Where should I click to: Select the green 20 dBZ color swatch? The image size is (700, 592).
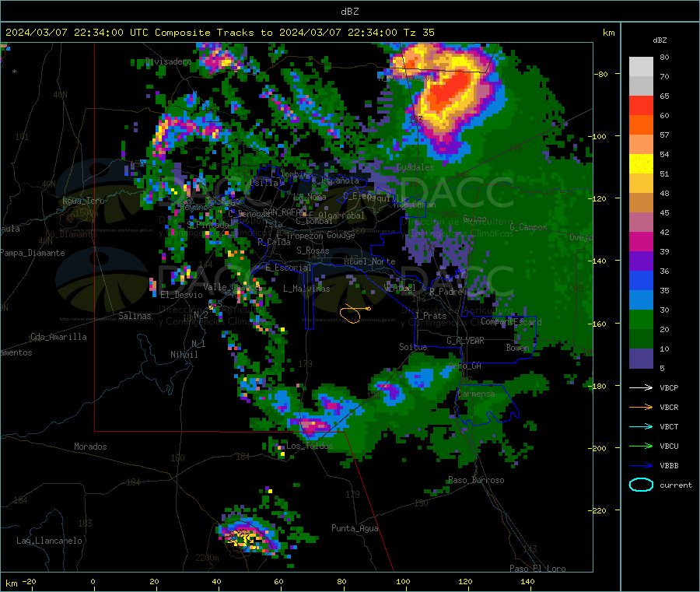(x=641, y=319)
